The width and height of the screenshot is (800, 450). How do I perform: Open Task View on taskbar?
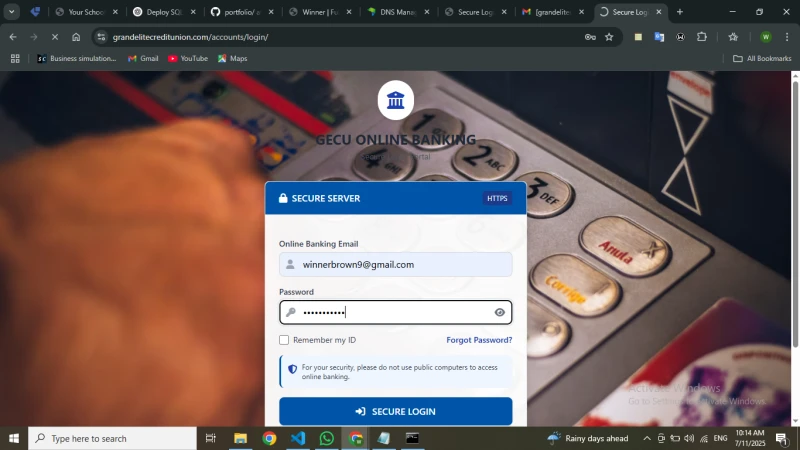coord(210,438)
